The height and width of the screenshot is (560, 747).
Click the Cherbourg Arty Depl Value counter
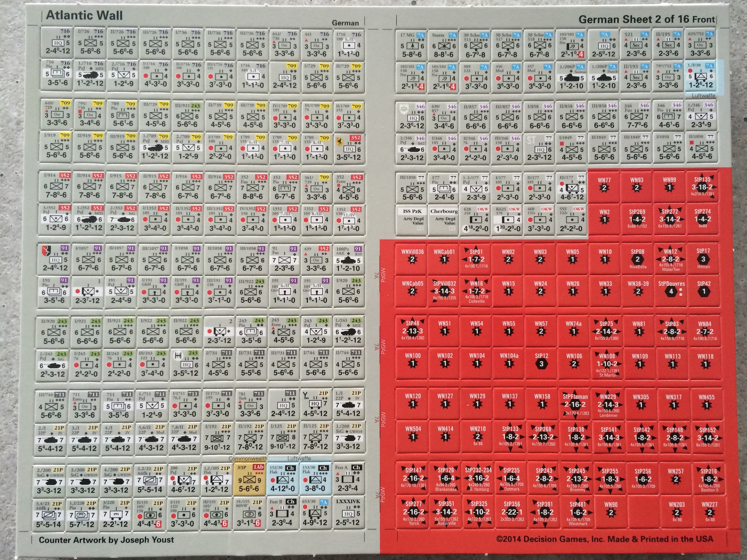tap(444, 220)
